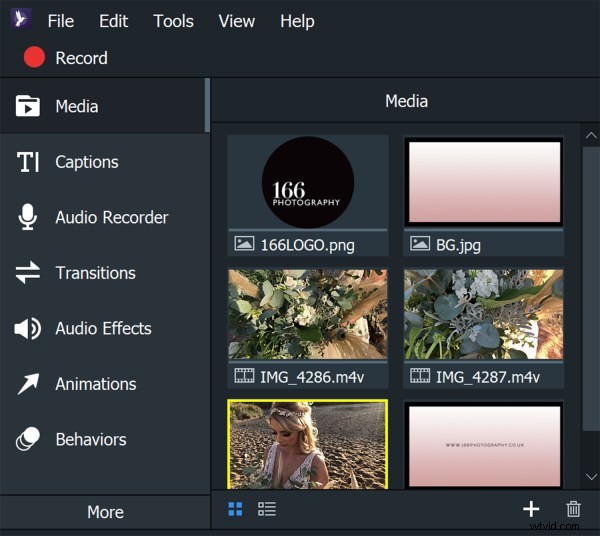Click the Behaviors circles icon
600x536 pixels.
pos(28,439)
